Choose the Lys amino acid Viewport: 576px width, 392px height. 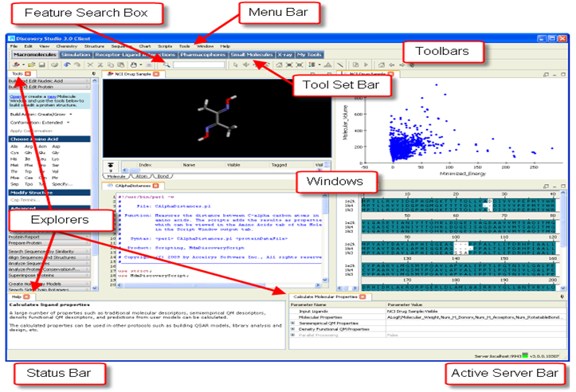click(56, 159)
